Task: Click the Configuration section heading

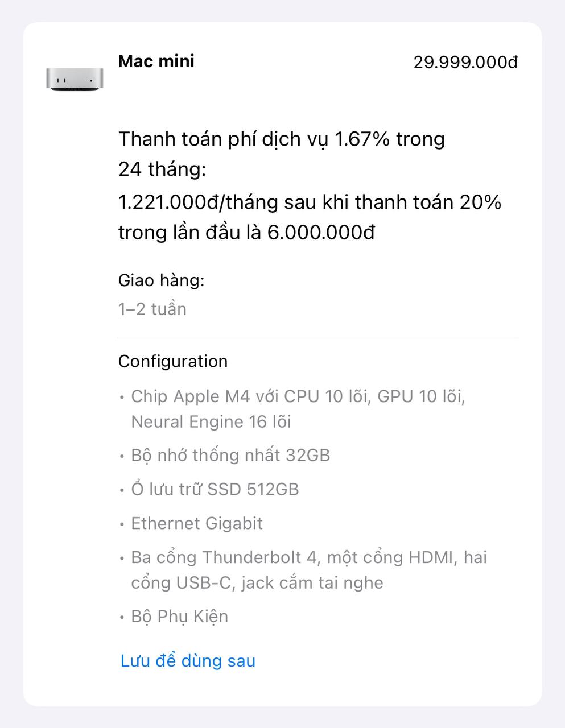Action: 172,361
